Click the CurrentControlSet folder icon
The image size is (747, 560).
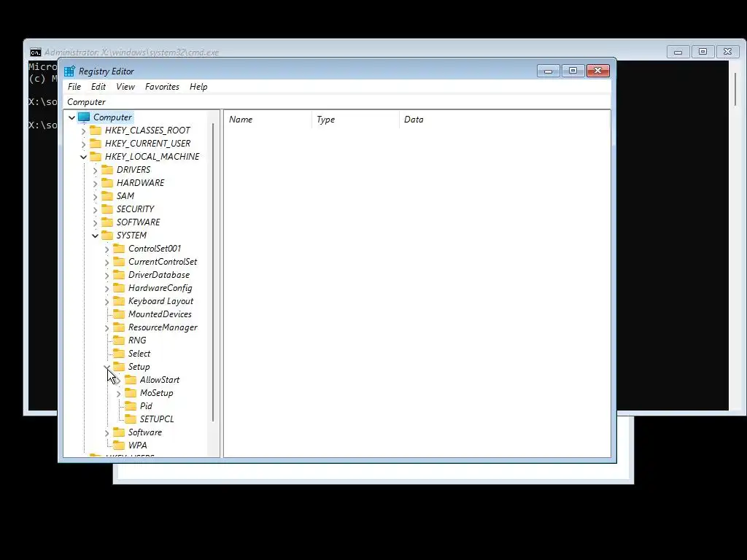[x=119, y=262]
